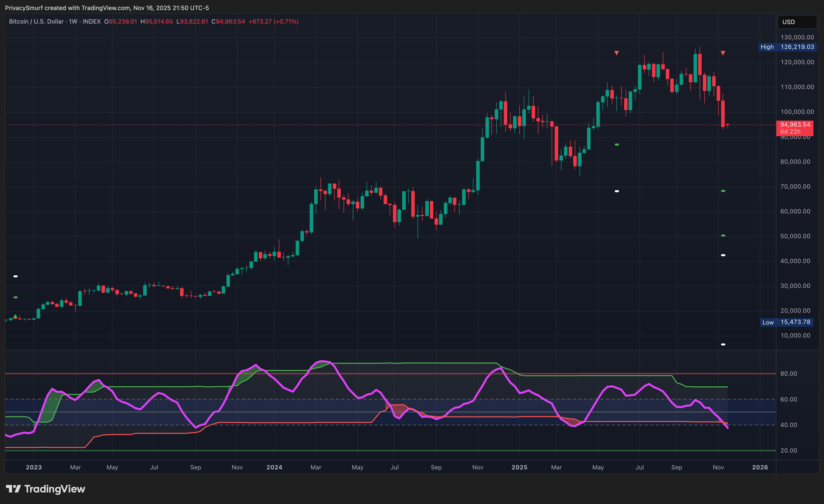Click the red down-triangle marker above November 2025
The image size is (824, 504).
pyautogui.click(x=723, y=53)
